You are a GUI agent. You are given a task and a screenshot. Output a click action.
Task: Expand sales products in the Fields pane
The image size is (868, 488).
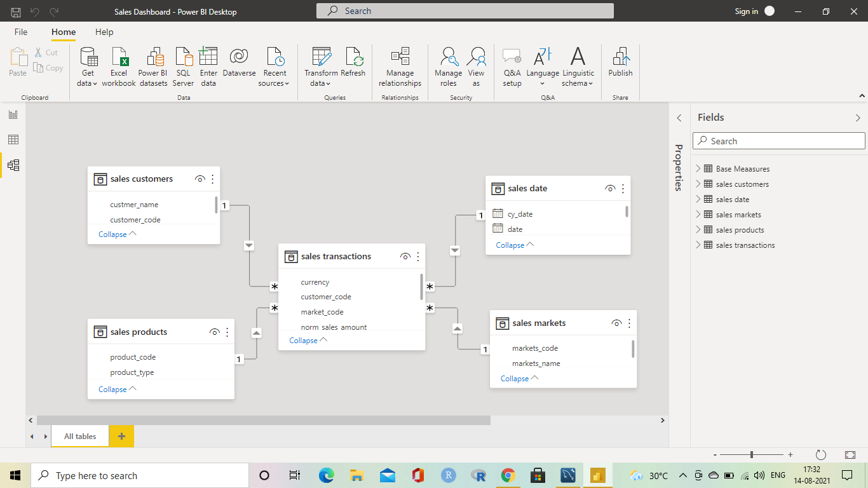pos(699,229)
